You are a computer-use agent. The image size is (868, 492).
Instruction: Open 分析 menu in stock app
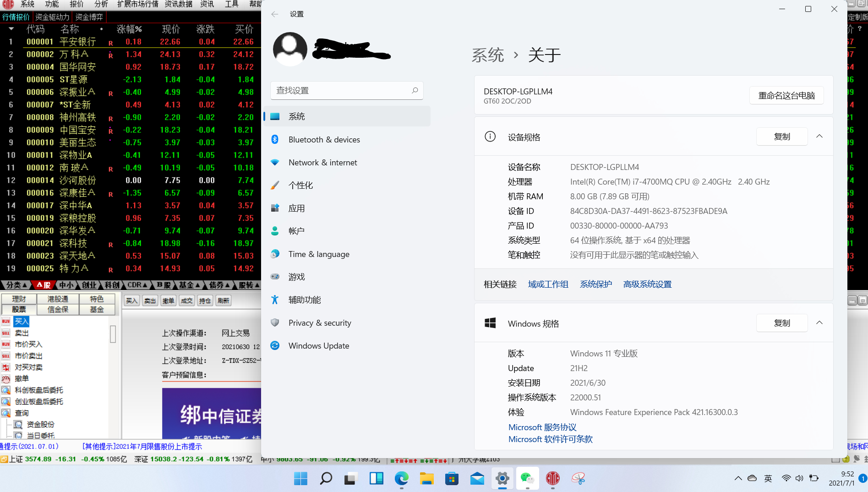(x=101, y=4)
